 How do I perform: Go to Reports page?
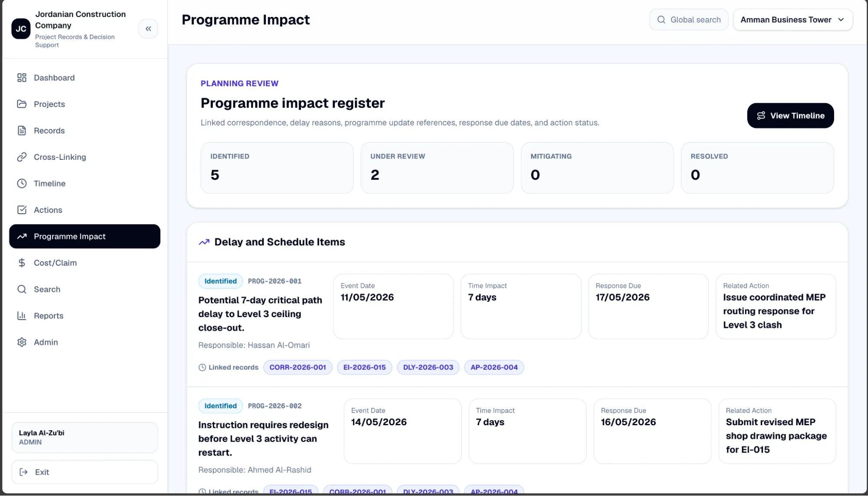(85, 316)
